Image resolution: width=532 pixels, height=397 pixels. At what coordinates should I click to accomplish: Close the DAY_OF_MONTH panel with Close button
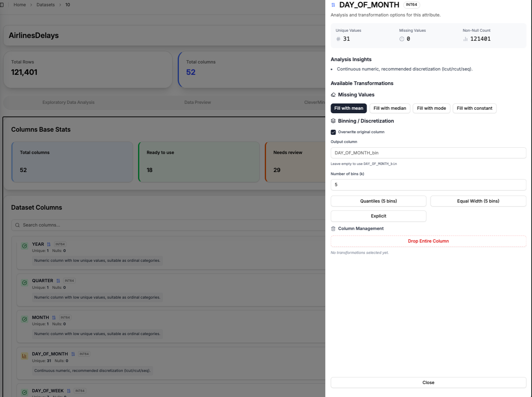428,382
